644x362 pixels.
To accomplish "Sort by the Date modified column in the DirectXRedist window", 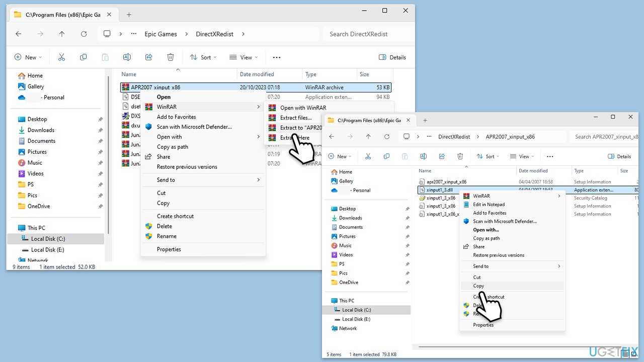I will [257, 74].
